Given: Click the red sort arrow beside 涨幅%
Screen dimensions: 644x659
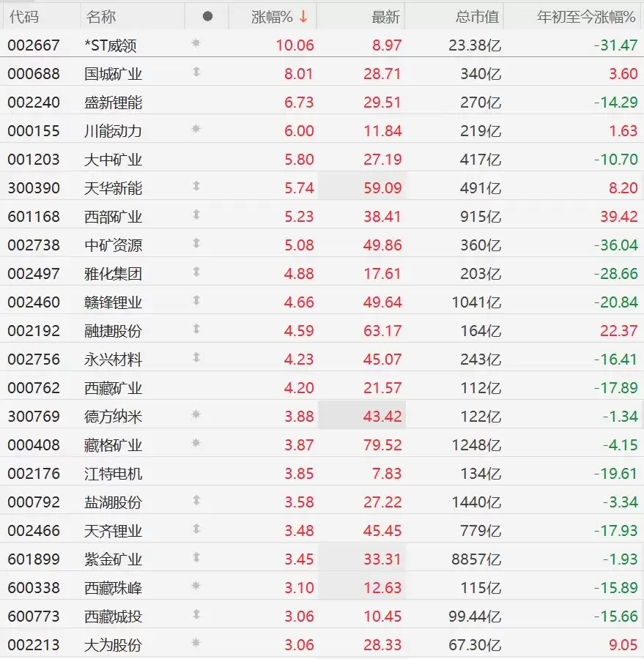Looking at the screenshot, I should click(303, 17).
